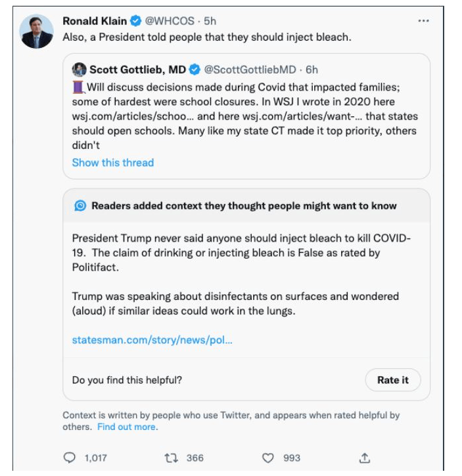Viewport: 462px width, 476px height.
Task: Open the three-dot more options menu
Action: [x=424, y=21]
